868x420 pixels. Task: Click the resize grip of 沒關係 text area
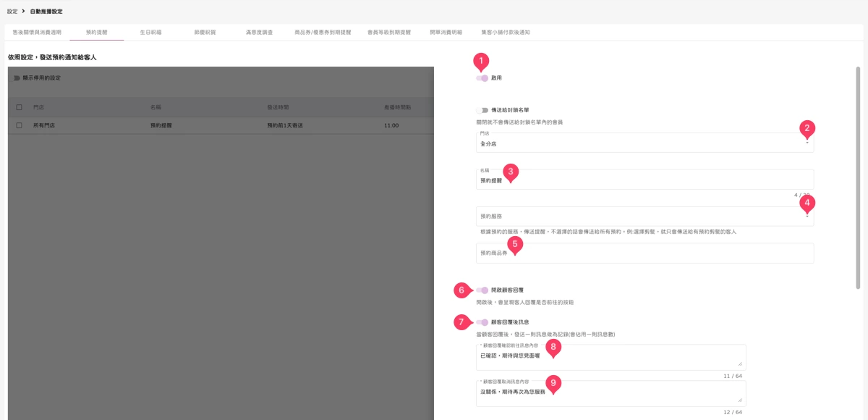741,400
